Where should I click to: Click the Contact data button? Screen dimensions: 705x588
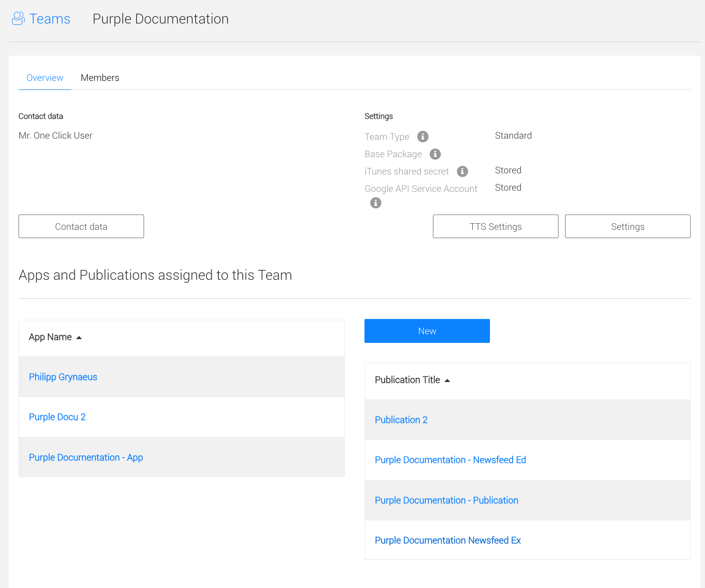click(x=81, y=226)
